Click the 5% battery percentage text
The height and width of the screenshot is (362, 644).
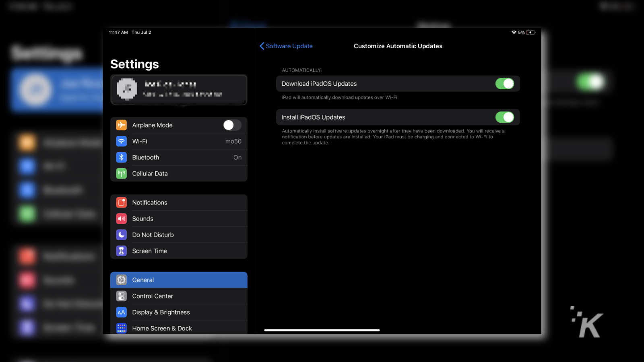521,32
